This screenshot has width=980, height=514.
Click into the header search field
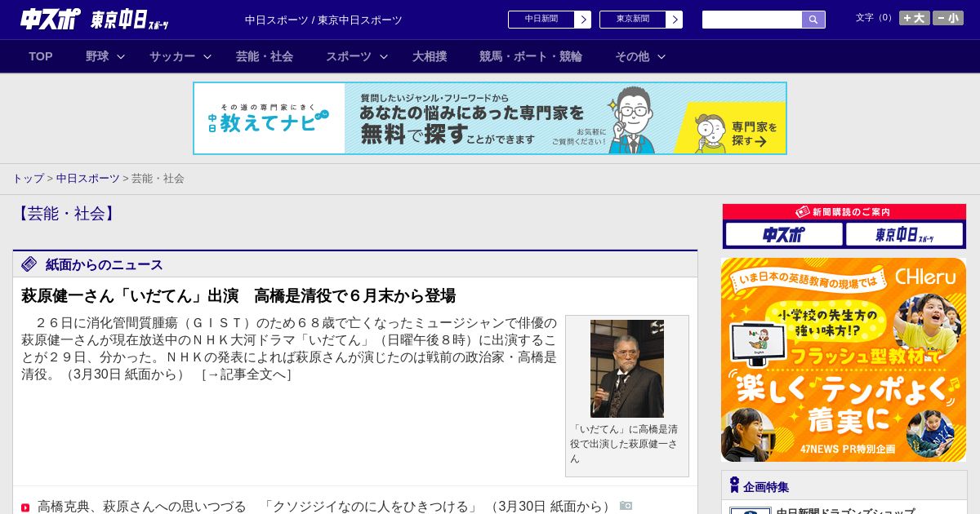pyautogui.click(x=752, y=20)
